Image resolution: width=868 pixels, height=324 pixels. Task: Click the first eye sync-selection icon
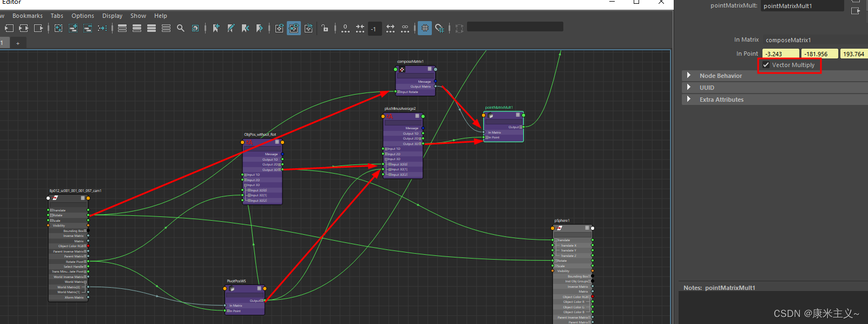tap(279, 28)
